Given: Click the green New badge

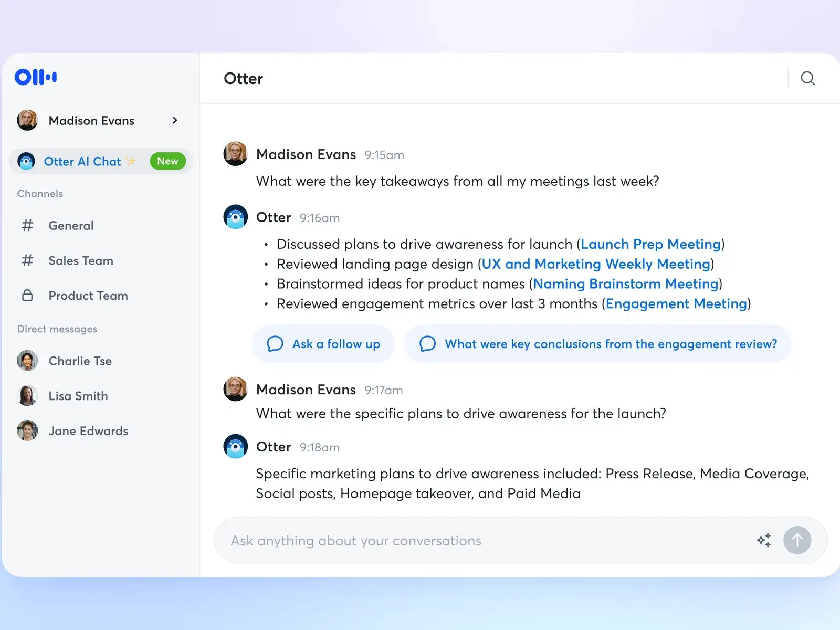Looking at the screenshot, I should click(x=168, y=161).
